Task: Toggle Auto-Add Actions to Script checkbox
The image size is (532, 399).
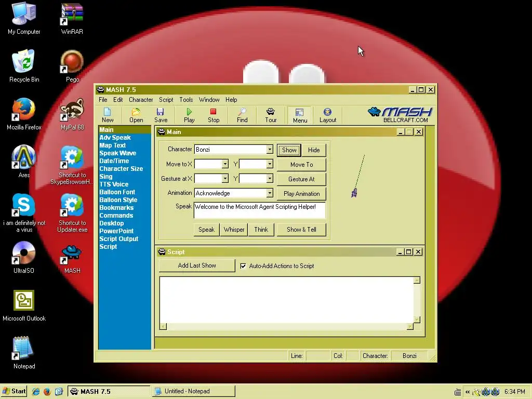Action: 243,266
